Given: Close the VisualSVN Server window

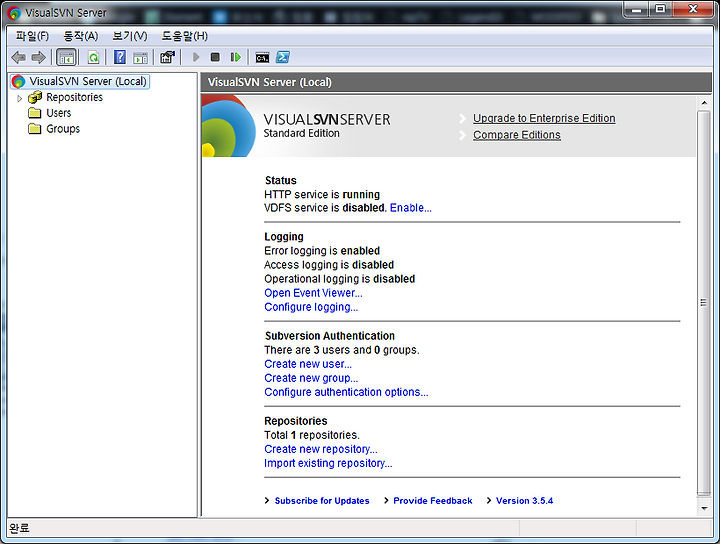Looking at the screenshot, I should [693, 9].
